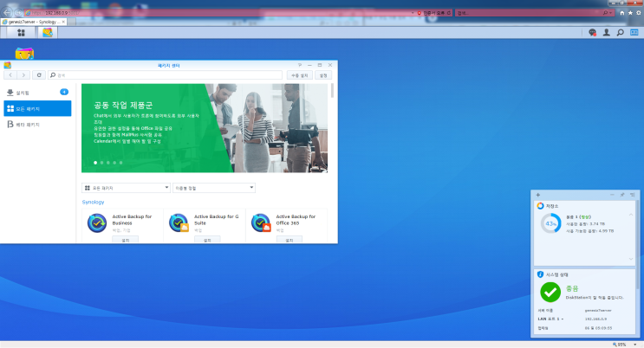Go back in Package Center
644x348 pixels.
click(10, 75)
